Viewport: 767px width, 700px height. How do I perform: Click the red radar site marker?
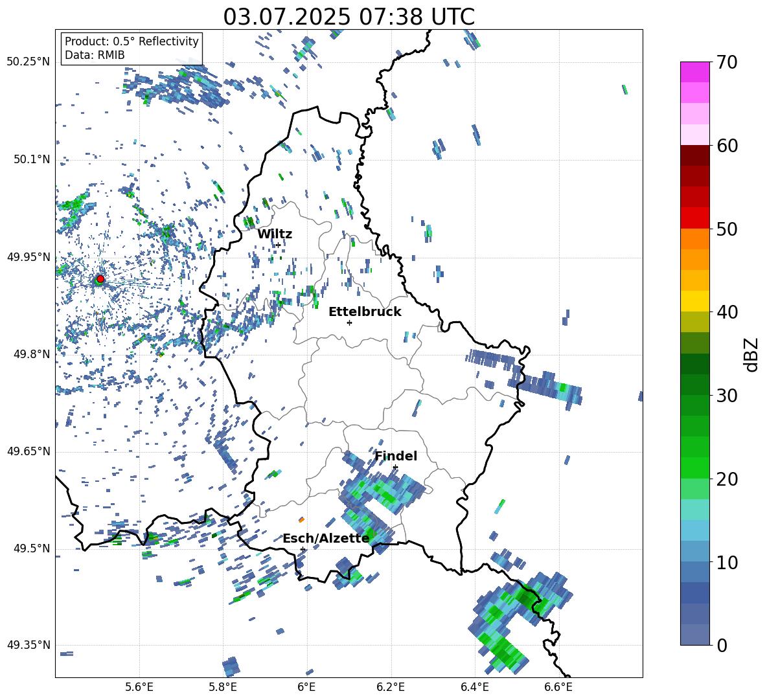click(100, 278)
